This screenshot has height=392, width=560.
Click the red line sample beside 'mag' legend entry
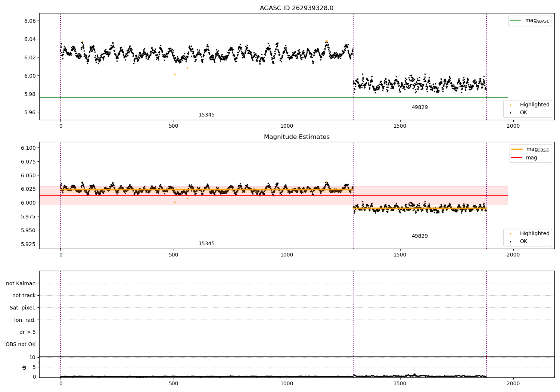tap(517, 158)
